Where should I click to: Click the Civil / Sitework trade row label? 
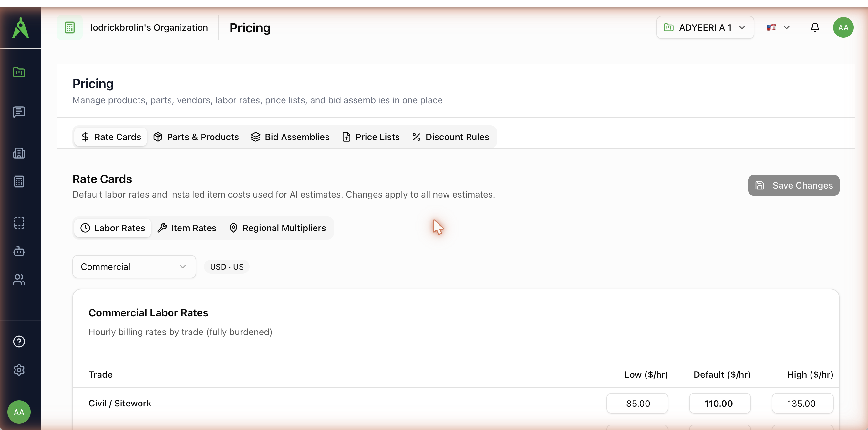pyautogui.click(x=119, y=403)
